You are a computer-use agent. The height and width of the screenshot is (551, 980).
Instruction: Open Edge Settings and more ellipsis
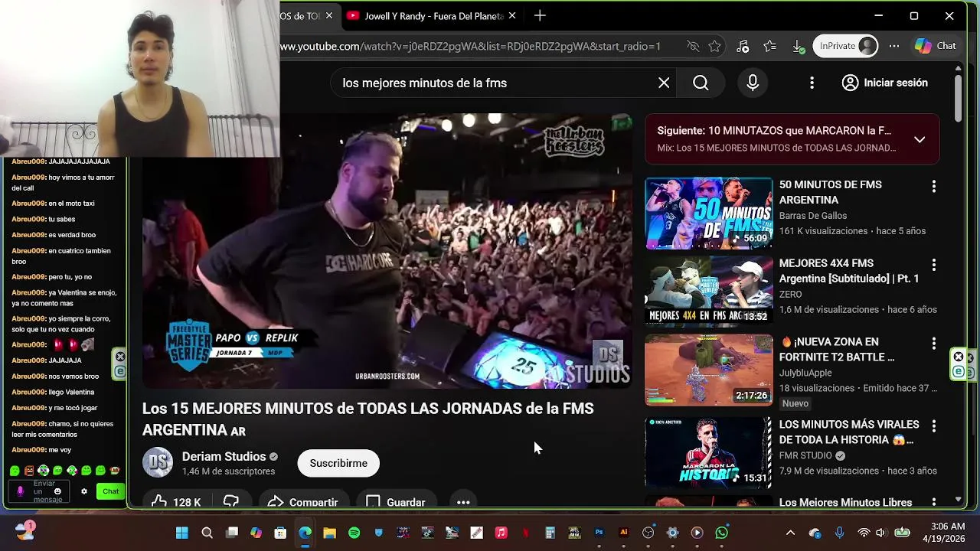pyautogui.click(x=894, y=46)
